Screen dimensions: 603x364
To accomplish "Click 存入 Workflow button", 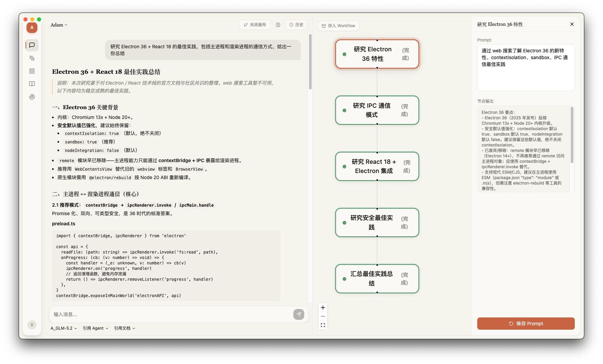I will 338,26.
